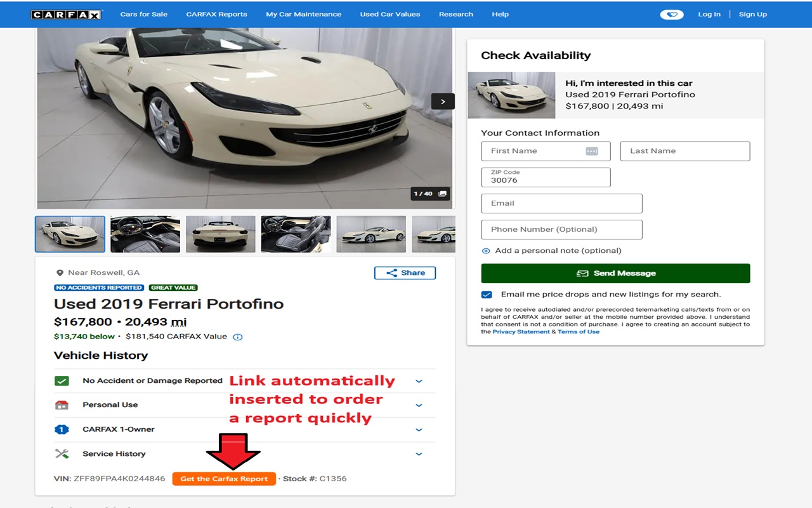Image resolution: width=812 pixels, height=508 pixels.
Task: Expand No Accident or Damage Reported row
Action: point(419,382)
